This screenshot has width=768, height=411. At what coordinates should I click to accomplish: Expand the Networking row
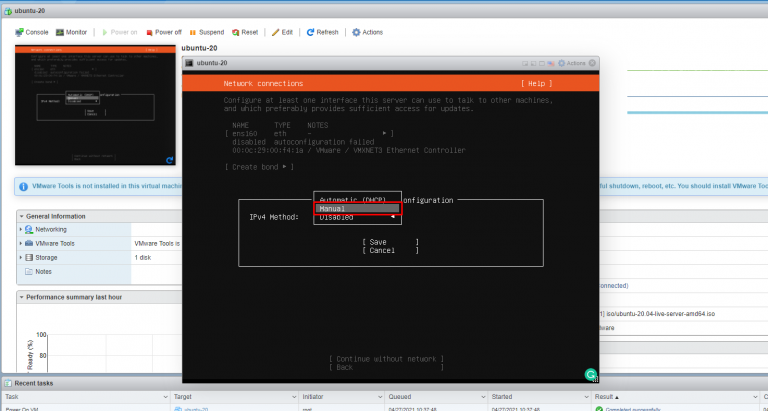(x=22, y=229)
